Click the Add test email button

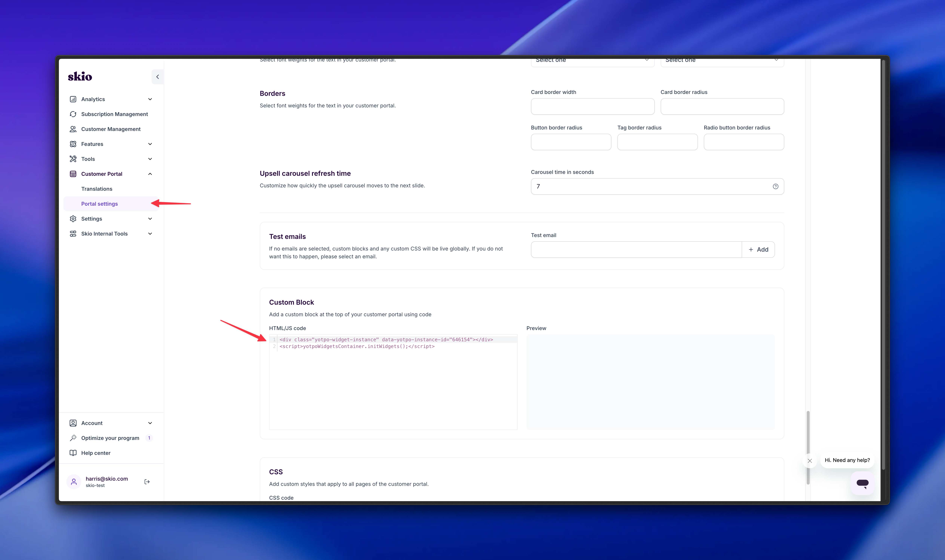758,249
